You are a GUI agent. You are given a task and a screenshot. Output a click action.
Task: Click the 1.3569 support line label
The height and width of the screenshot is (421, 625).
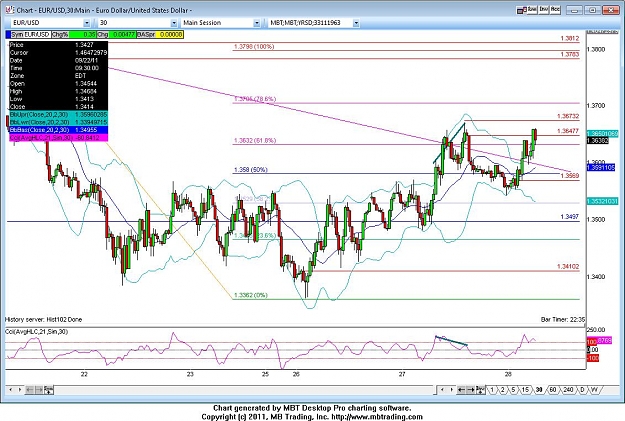coord(569,176)
